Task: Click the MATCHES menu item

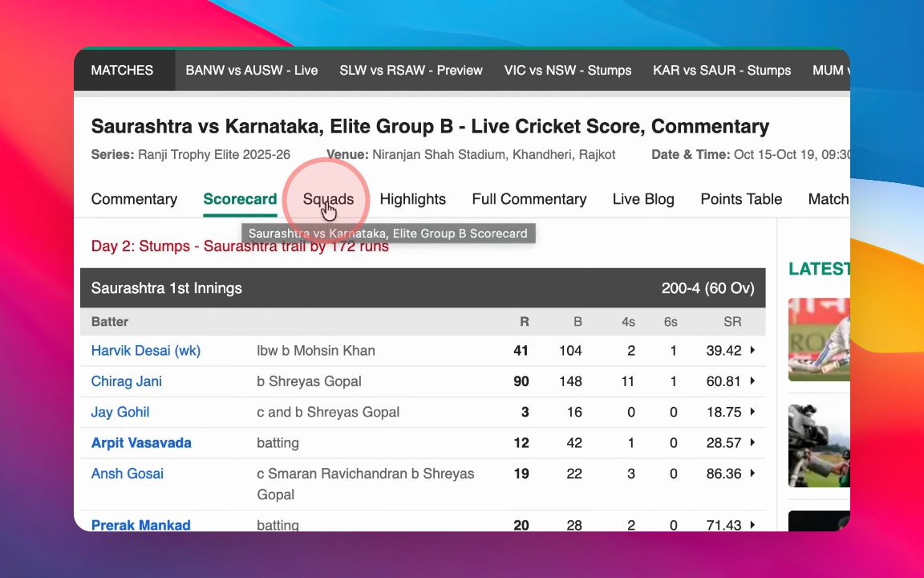Action: pos(122,70)
